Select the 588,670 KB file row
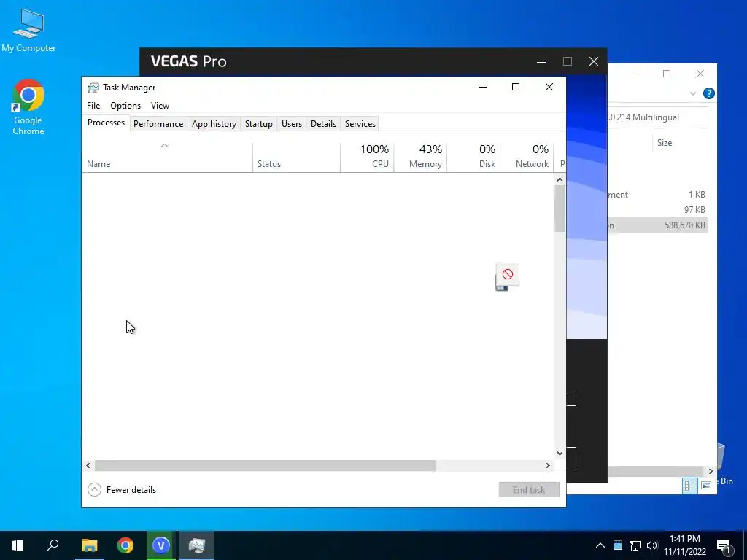Viewport: 747px width, 560px height. tap(658, 225)
